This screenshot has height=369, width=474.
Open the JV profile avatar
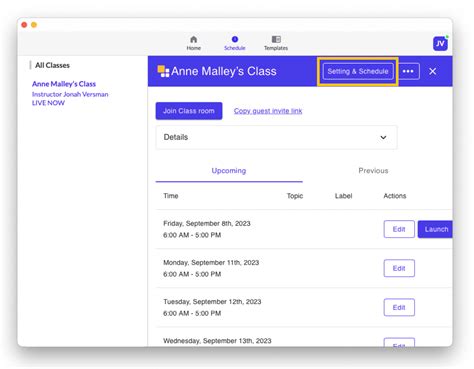(x=440, y=44)
